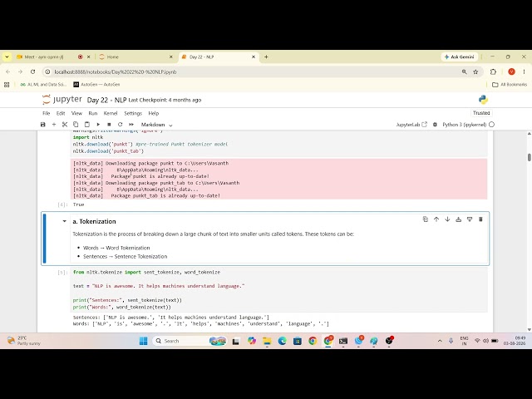The height and width of the screenshot is (399, 532).
Task: Select the Day 22 - NLP browser tab
Action: pos(219,57)
